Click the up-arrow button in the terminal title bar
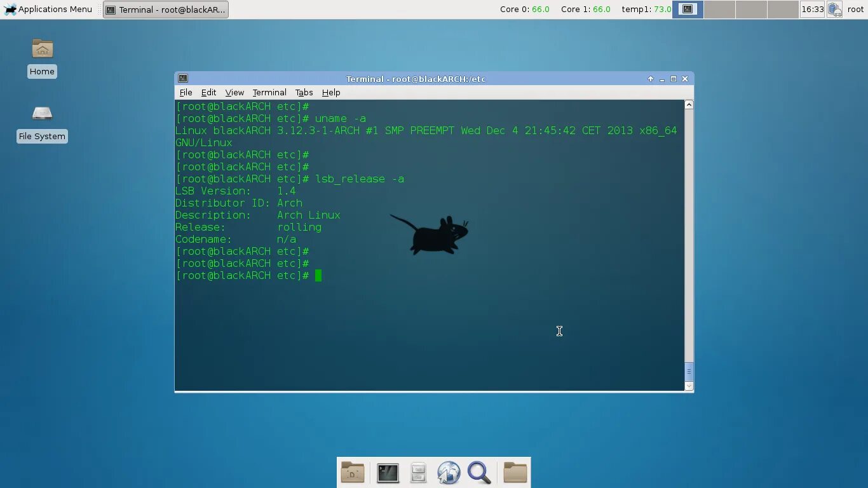This screenshot has height=488, width=868. pos(650,79)
